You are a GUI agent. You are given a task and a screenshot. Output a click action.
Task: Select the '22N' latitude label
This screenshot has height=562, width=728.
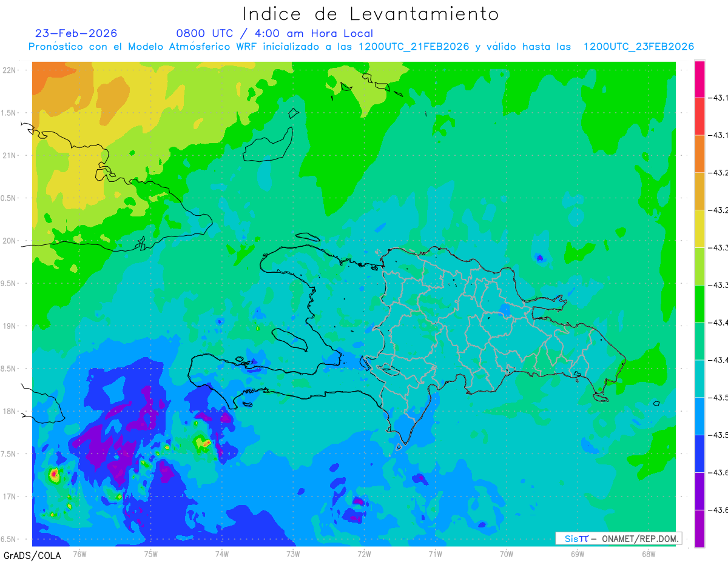[8, 70]
